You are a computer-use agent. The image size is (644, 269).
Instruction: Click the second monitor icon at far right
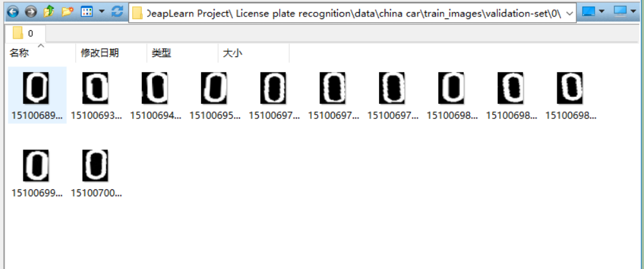point(620,11)
